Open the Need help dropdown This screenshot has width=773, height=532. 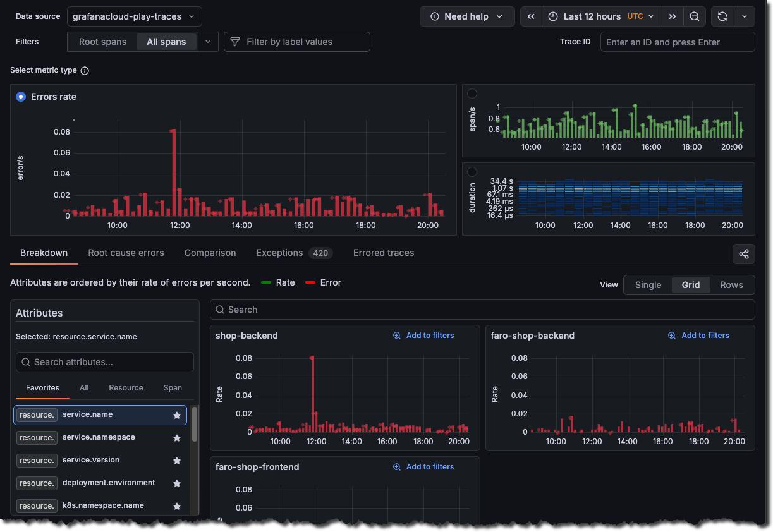pyautogui.click(x=467, y=16)
